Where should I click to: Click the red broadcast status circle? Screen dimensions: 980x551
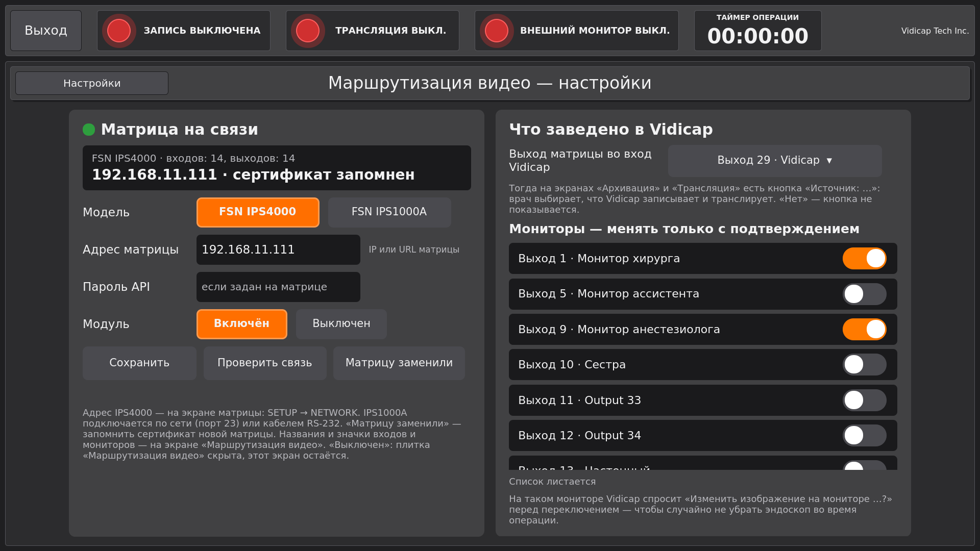click(308, 31)
